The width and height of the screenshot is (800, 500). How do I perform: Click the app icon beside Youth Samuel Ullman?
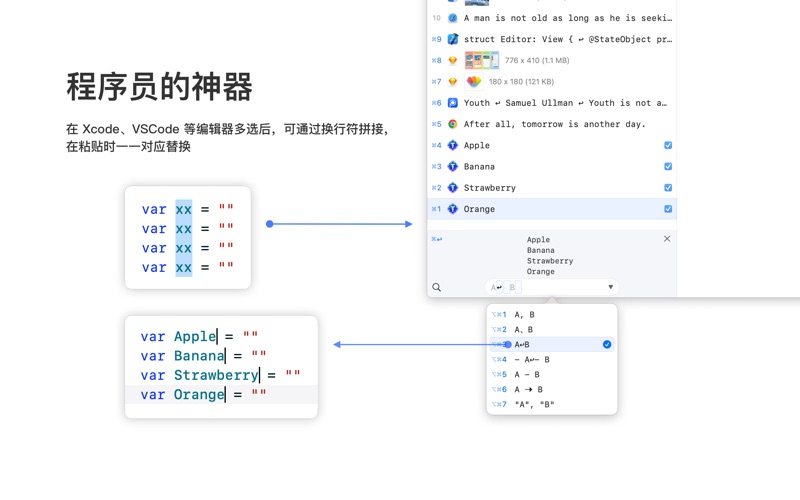point(453,103)
